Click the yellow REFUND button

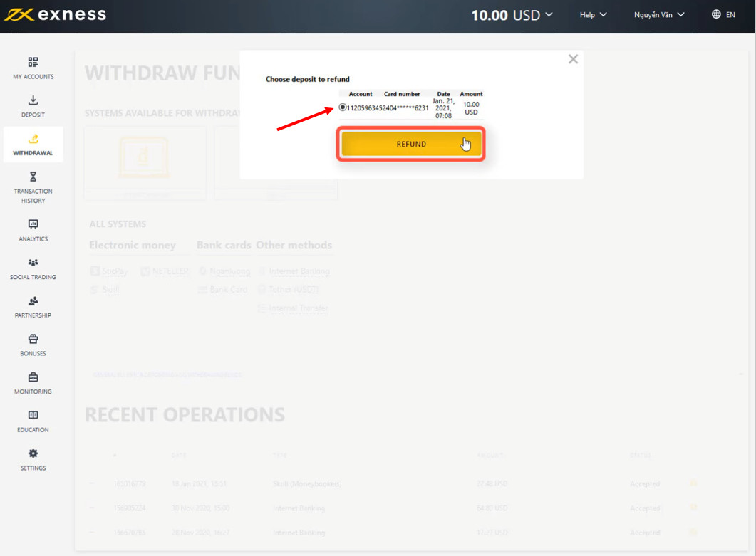click(411, 144)
